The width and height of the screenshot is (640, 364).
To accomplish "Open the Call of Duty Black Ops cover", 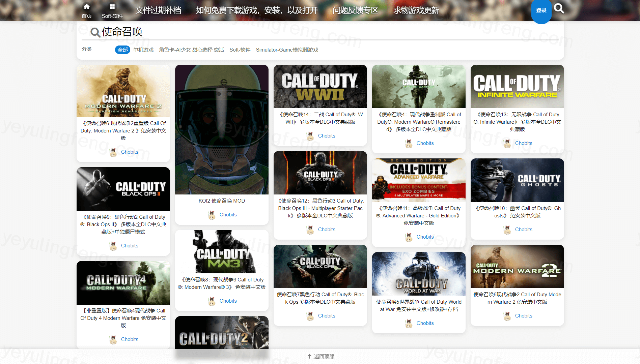I will 321,267.
